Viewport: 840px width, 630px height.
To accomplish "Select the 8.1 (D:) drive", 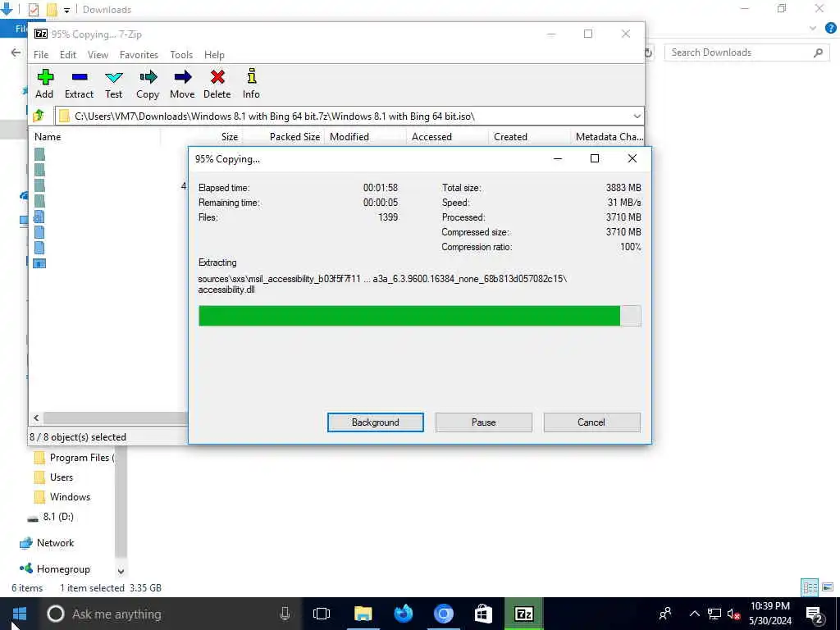I will tap(51, 517).
